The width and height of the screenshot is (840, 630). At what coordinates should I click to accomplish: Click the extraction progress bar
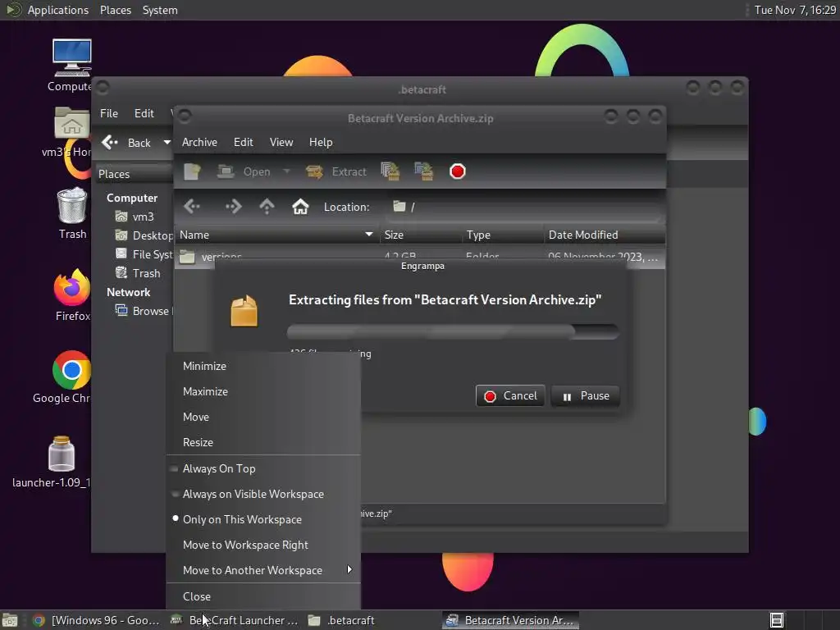click(453, 331)
